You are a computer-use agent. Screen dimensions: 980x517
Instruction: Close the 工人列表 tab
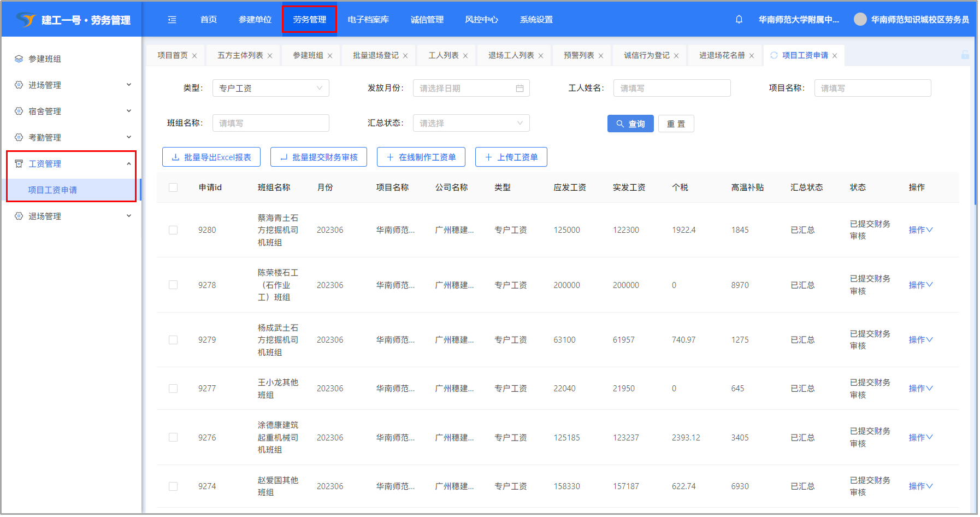click(465, 56)
